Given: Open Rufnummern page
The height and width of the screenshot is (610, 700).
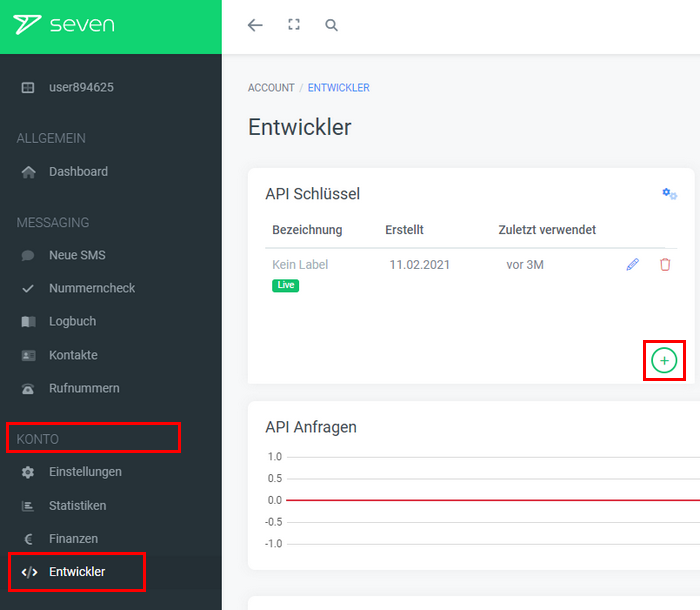Looking at the screenshot, I should tap(84, 388).
